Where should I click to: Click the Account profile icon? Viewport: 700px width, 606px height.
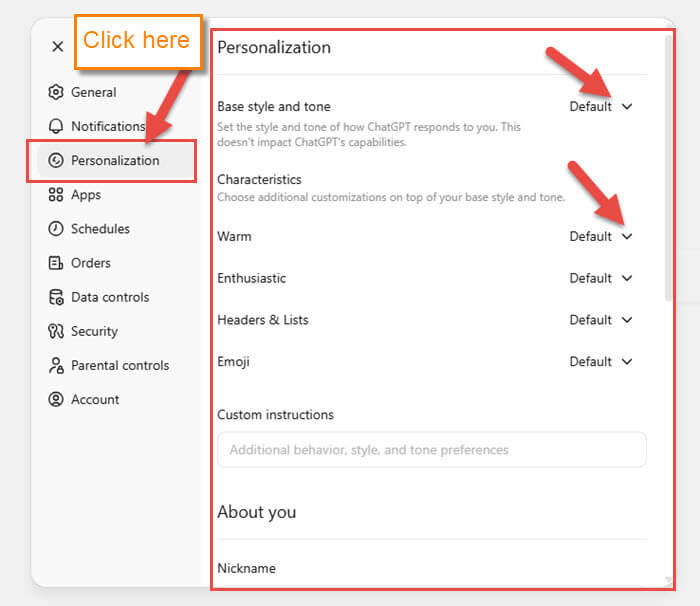pyautogui.click(x=56, y=399)
